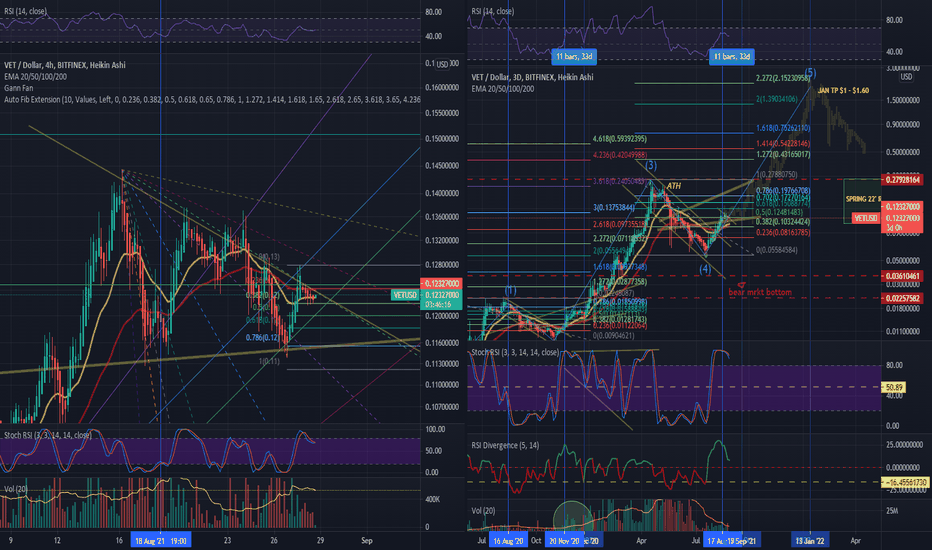Click the 1.618(0.75262110) fib level label
This screenshot has height=550, width=932.
pos(783,128)
